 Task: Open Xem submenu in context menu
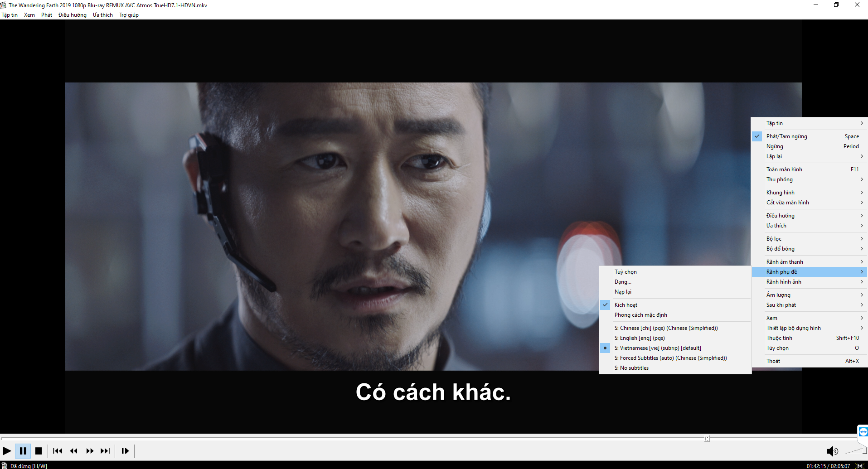(x=810, y=318)
